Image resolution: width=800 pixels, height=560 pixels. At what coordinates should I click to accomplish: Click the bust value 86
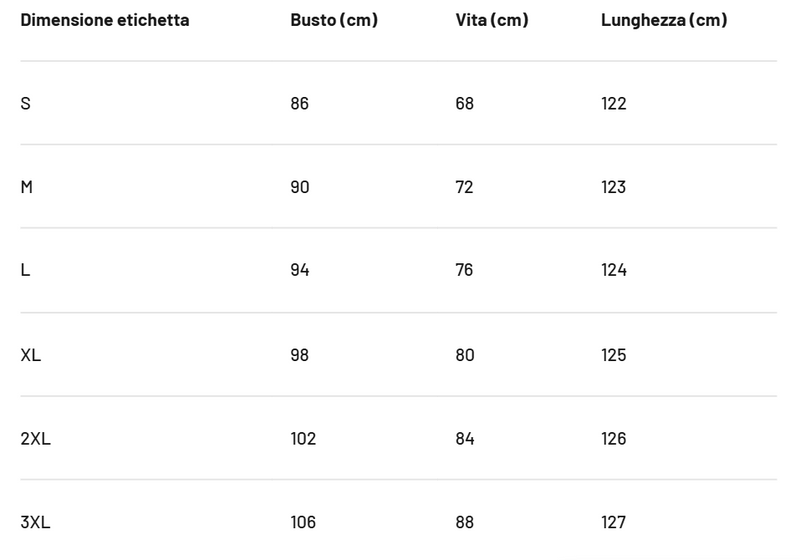point(299,104)
